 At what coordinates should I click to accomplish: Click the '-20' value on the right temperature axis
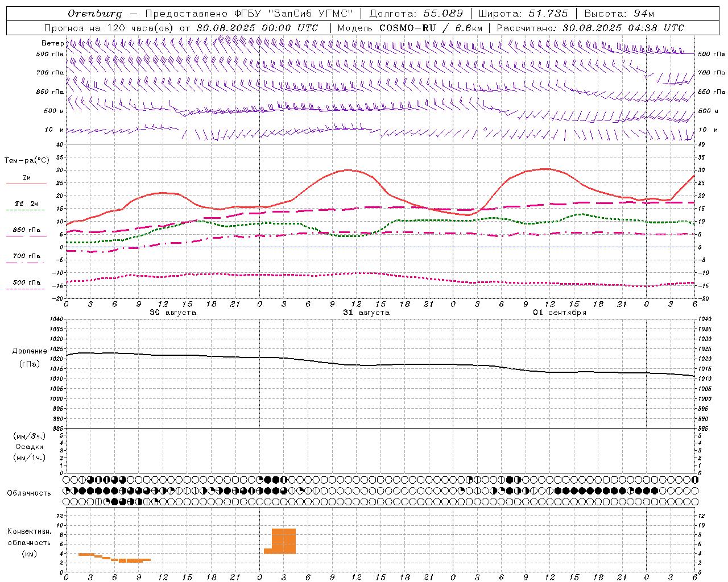[703, 298]
